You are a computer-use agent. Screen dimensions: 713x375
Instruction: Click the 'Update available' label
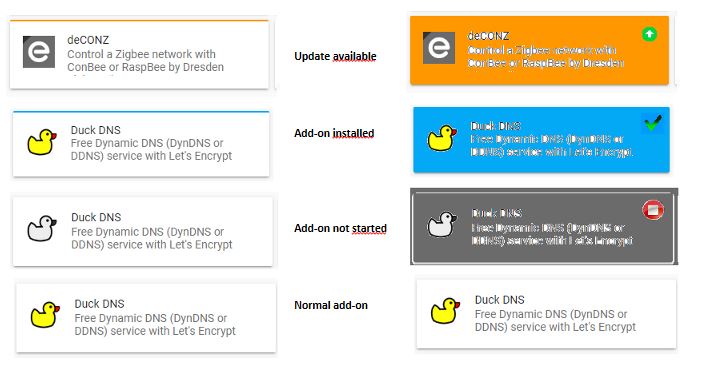pyautogui.click(x=335, y=56)
